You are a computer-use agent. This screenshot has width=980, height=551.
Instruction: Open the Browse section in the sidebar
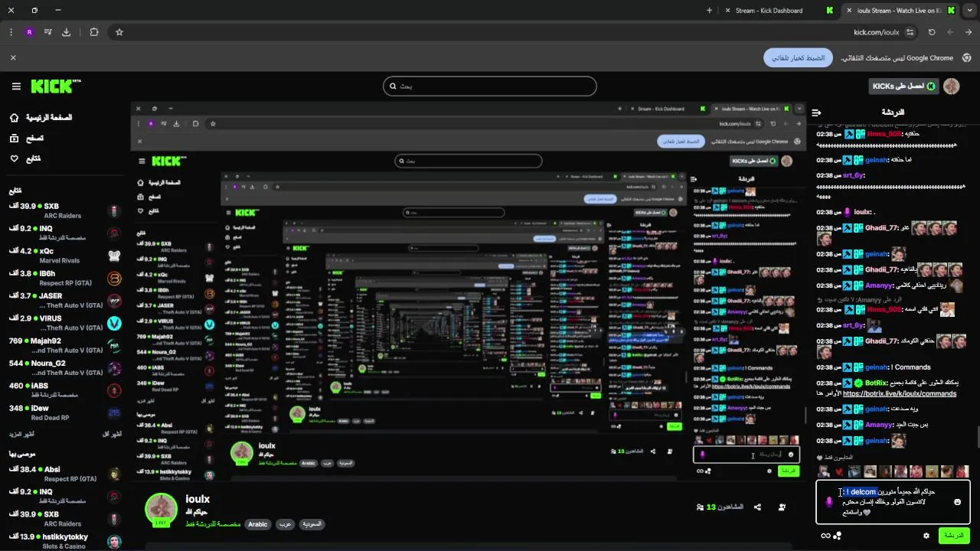tap(27, 139)
